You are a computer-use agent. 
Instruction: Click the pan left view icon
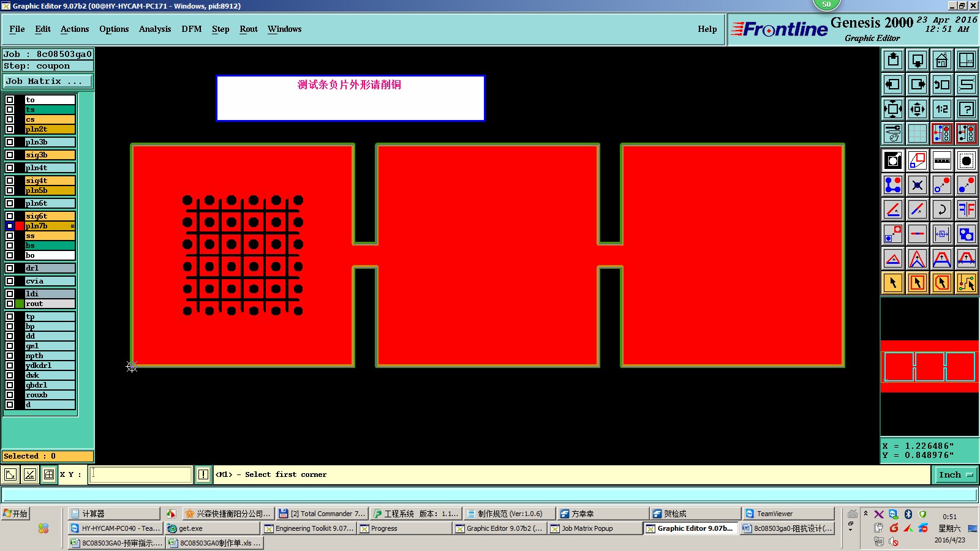[x=893, y=84]
